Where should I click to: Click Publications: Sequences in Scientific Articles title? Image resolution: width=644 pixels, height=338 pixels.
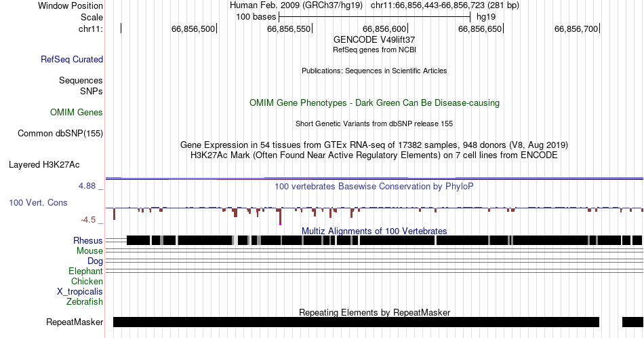(x=374, y=71)
